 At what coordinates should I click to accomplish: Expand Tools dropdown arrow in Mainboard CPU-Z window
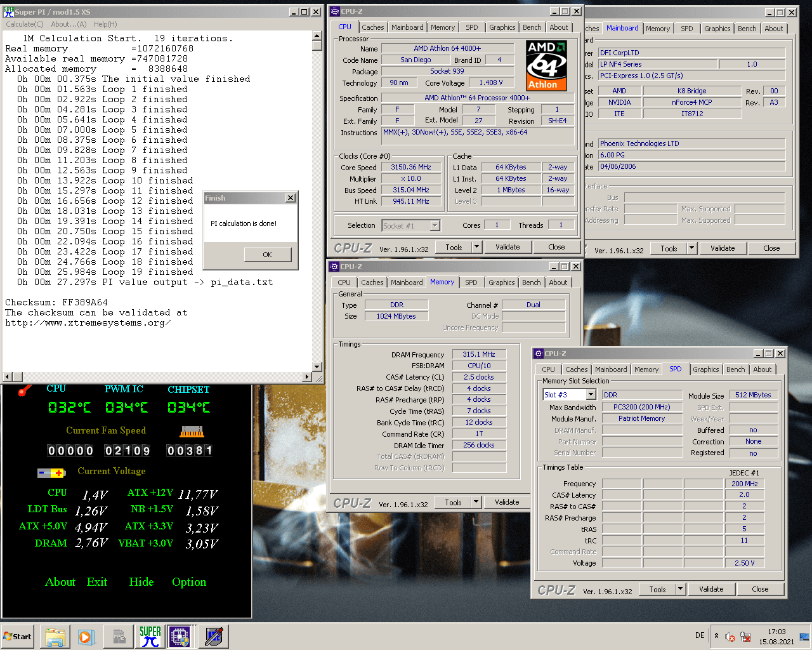point(691,248)
